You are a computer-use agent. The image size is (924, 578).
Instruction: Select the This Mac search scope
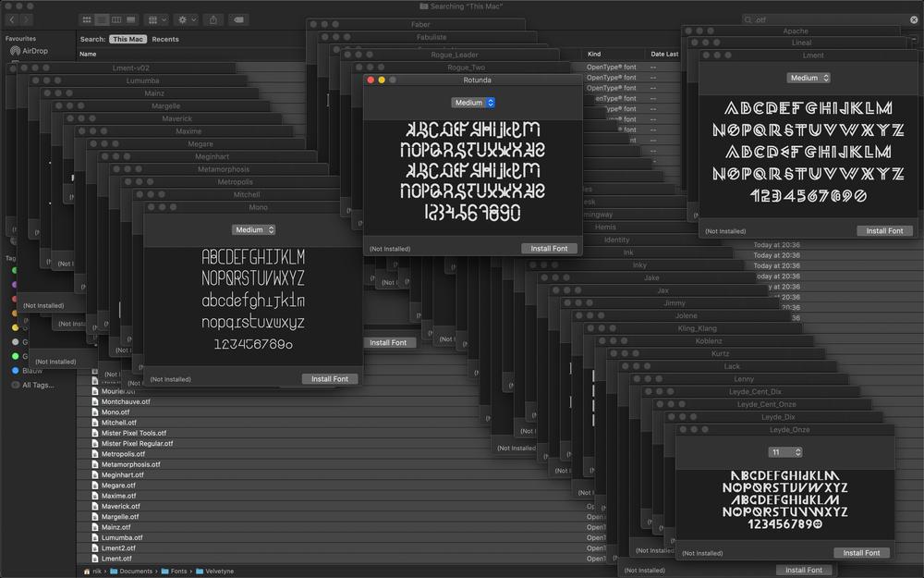pos(128,40)
